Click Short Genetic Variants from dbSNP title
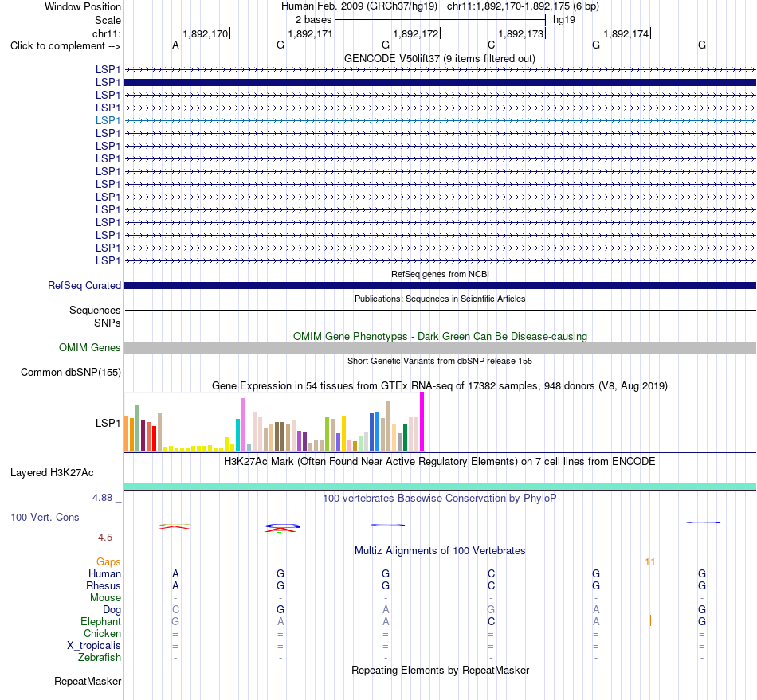This screenshot has height=700, width=757. coord(440,361)
